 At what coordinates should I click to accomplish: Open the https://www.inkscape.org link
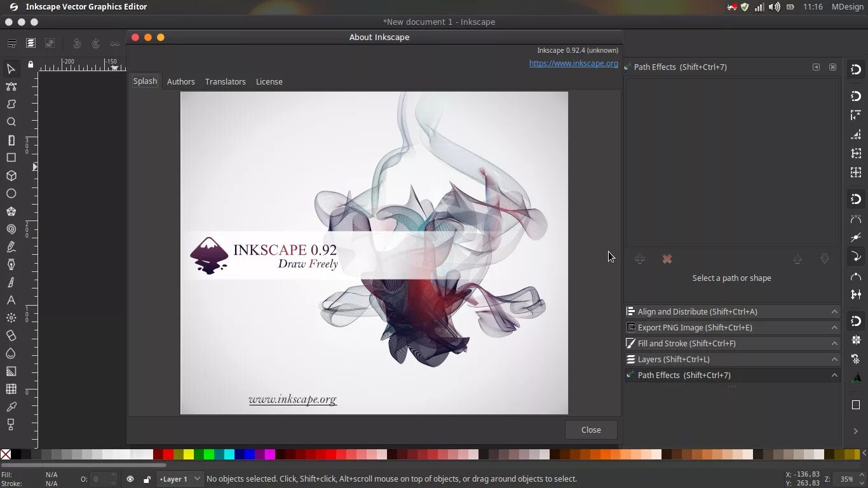click(x=574, y=63)
